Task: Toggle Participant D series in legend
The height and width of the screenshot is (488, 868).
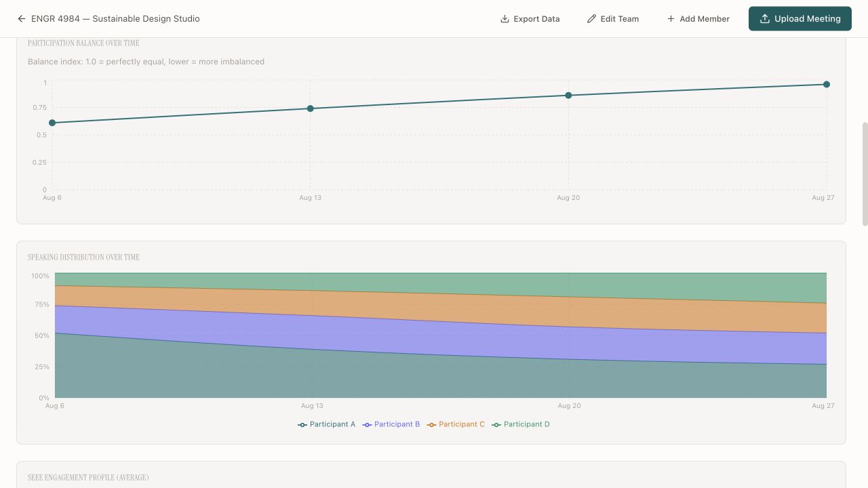Action: pos(521,424)
